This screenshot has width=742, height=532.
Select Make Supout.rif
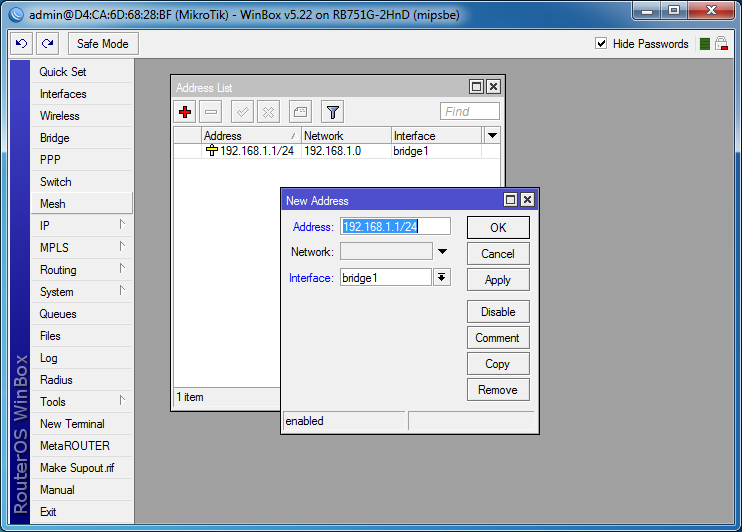point(81,468)
